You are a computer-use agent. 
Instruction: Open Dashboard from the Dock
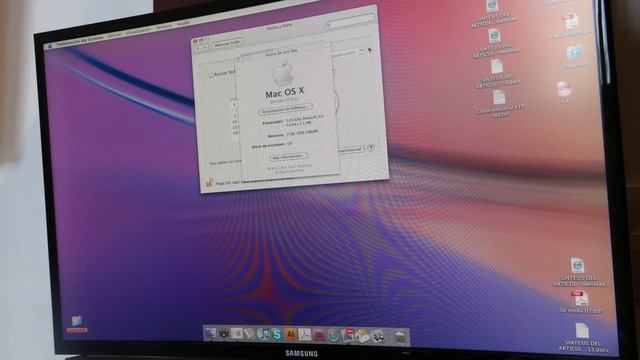(223, 334)
